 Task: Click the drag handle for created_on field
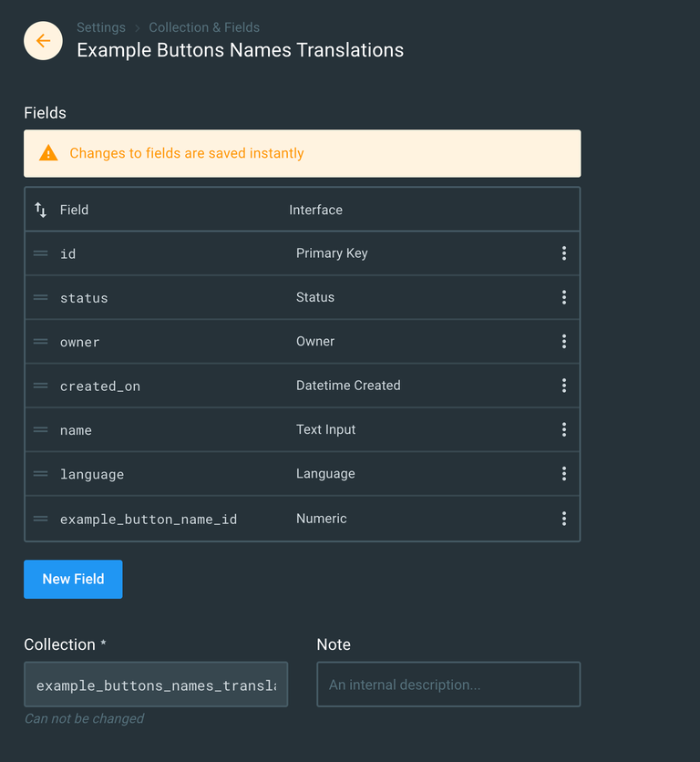[40, 386]
